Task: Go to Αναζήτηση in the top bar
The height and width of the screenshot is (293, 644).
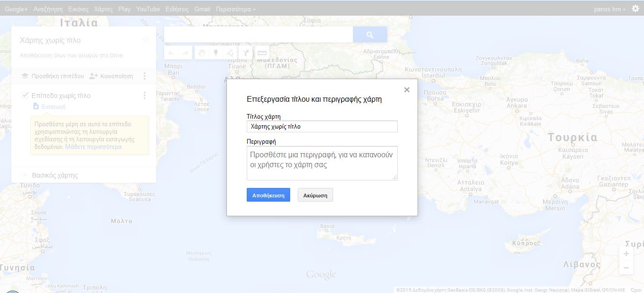Action: point(48,9)
